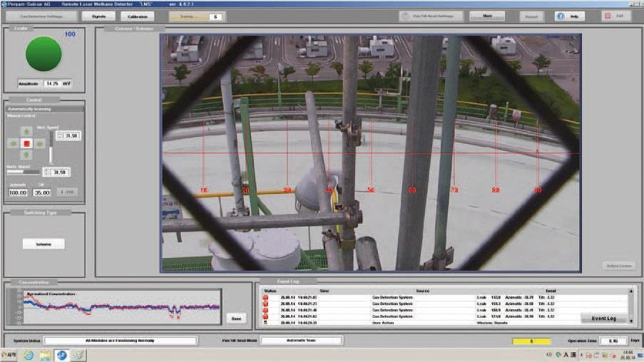
Task: Click the down arrow tilt control
Action: coord(26,155)
